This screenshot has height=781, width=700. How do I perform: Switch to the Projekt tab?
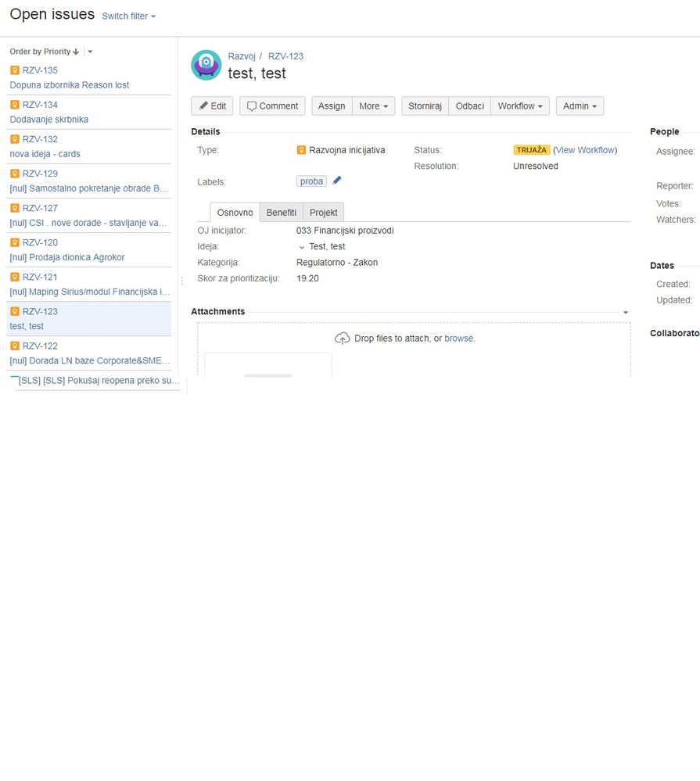click(323, 212)
